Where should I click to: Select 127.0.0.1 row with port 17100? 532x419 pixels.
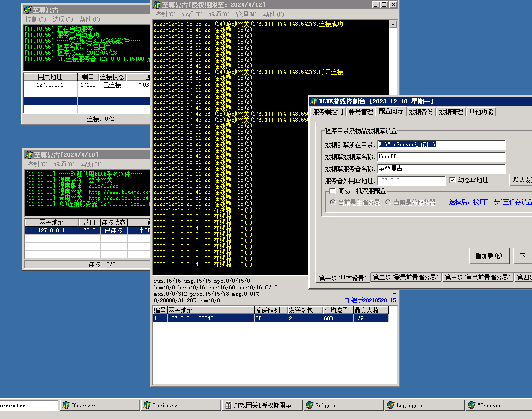point(87,85)
